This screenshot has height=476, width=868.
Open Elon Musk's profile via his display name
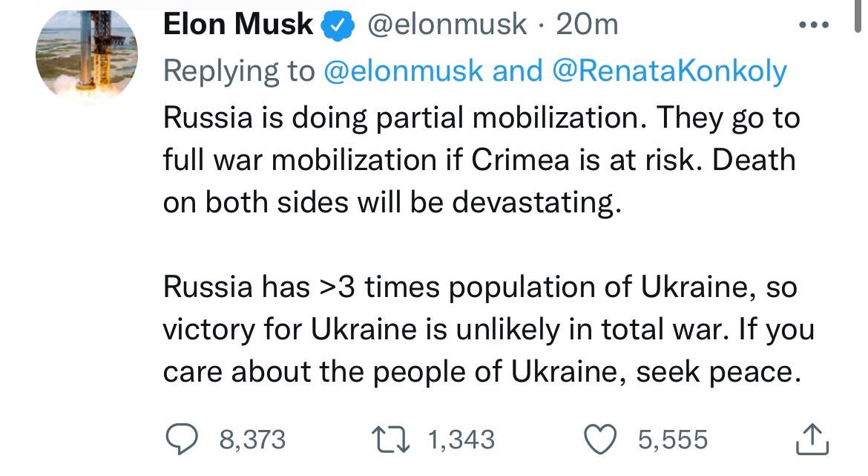(237, 22)
